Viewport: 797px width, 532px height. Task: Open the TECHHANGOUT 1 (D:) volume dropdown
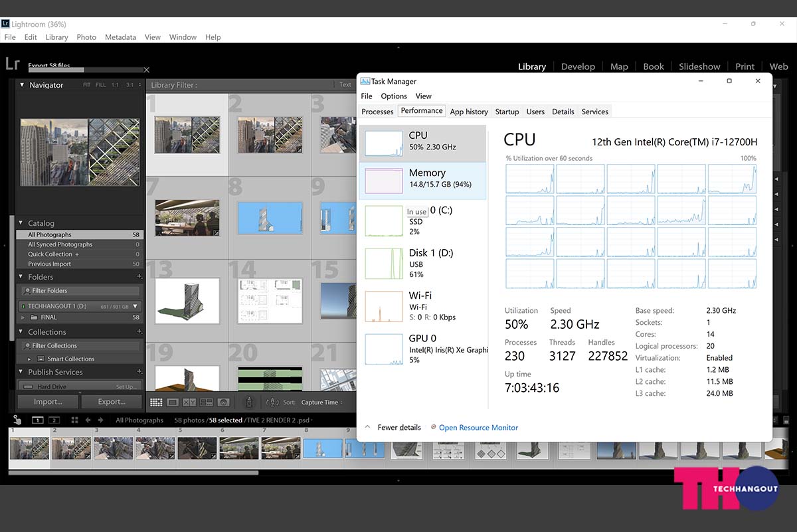tap(135, 306)
